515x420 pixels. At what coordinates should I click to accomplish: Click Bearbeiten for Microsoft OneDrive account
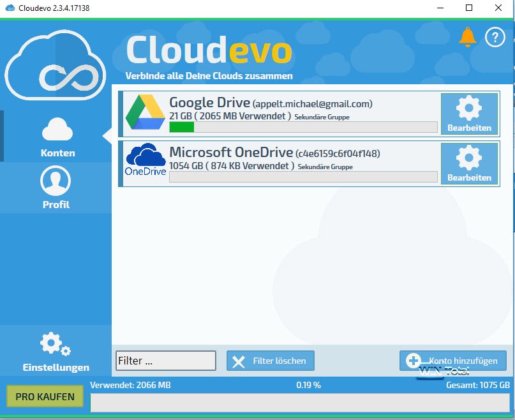coord(469,163)
